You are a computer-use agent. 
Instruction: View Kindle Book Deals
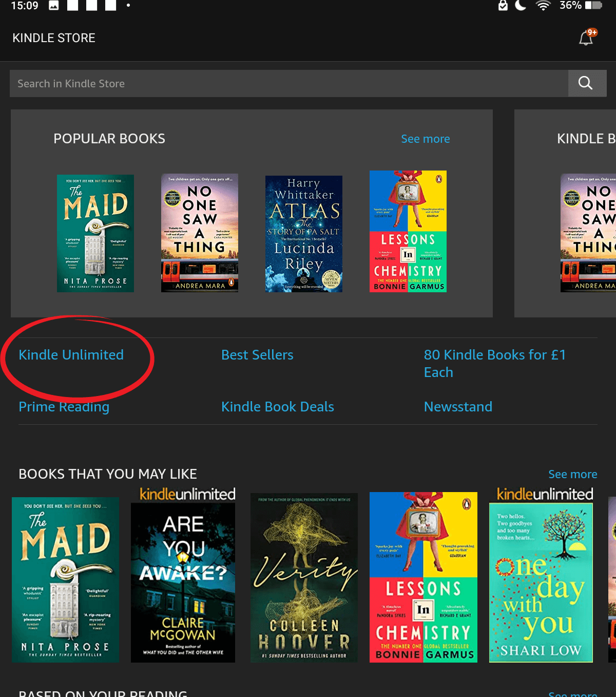pyautogui.click(x=278, y=407)
